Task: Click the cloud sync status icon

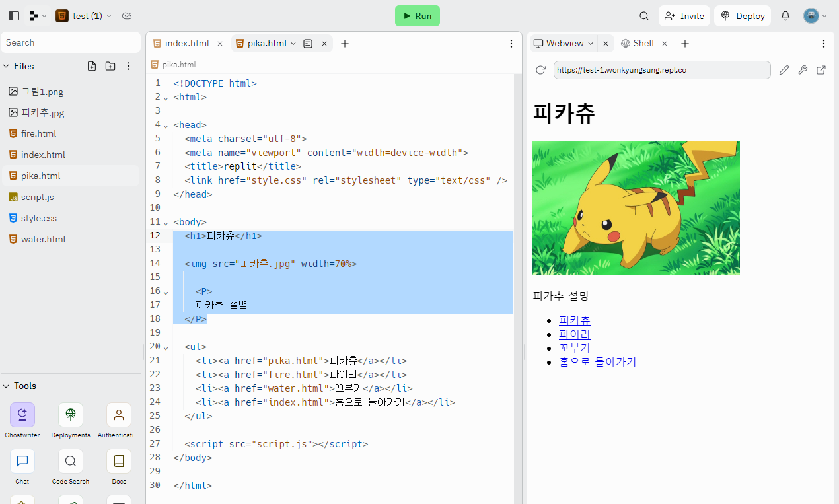Action: (128, 16)
